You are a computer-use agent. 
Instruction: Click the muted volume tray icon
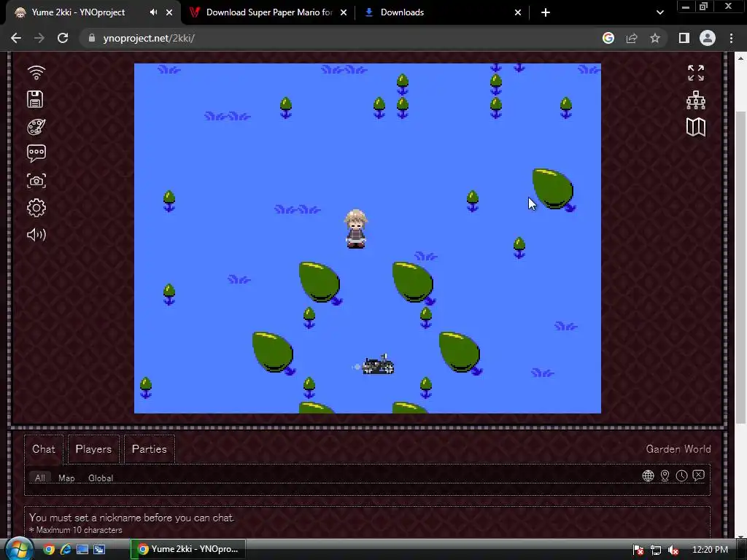pos(673,550)
